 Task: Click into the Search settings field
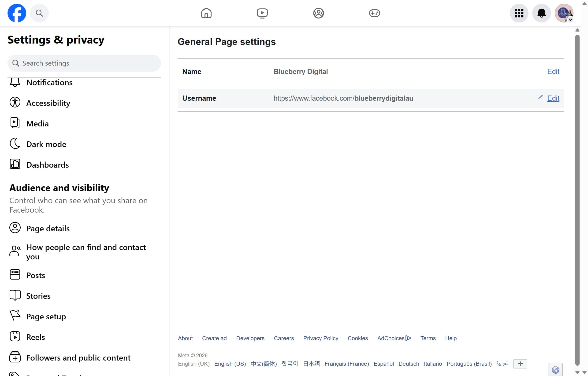pyautogui.click(x=84, y=63)
